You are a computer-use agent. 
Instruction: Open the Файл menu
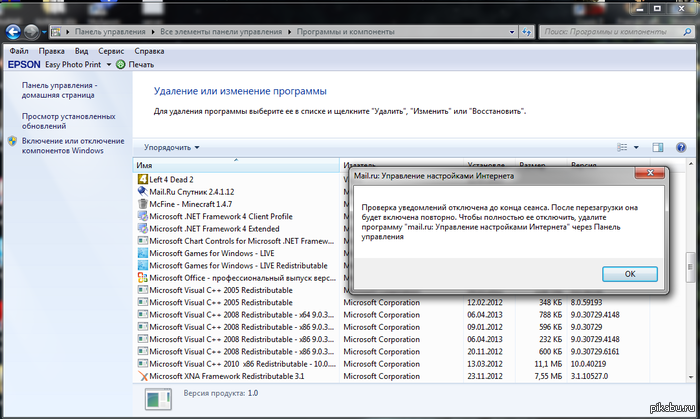click(x=18, y=49)
